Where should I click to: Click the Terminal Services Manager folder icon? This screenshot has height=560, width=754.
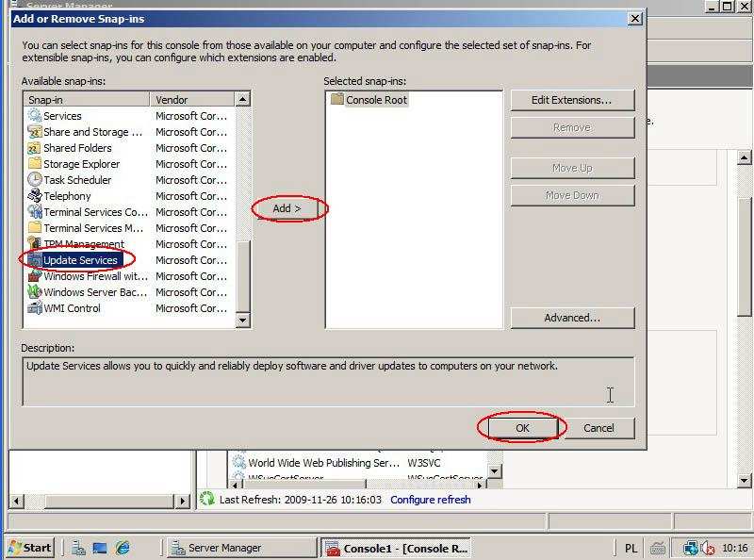pyautogui.click(x=35, y=227)
